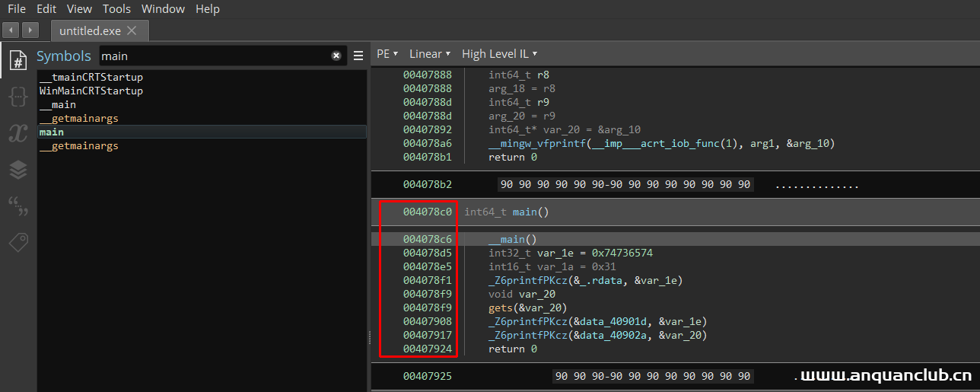Navigate forward with the right arrow

[x=30, y=30]
